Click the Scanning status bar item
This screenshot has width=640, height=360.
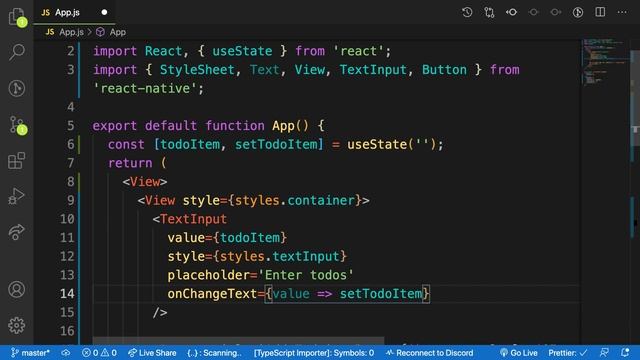point(214,353)
